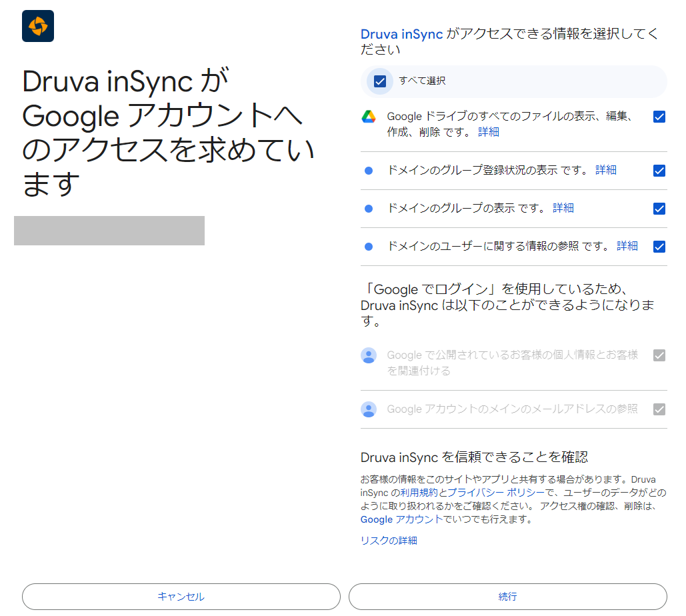Image resolution: width=686 pixels, height=616 pixels.
Task: Click the Druva inSync link in the heading
Action: [401, 34]
